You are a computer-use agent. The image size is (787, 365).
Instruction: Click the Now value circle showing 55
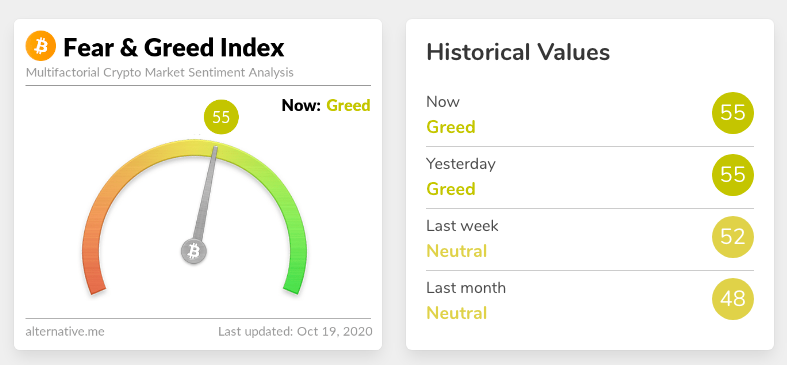733,112
